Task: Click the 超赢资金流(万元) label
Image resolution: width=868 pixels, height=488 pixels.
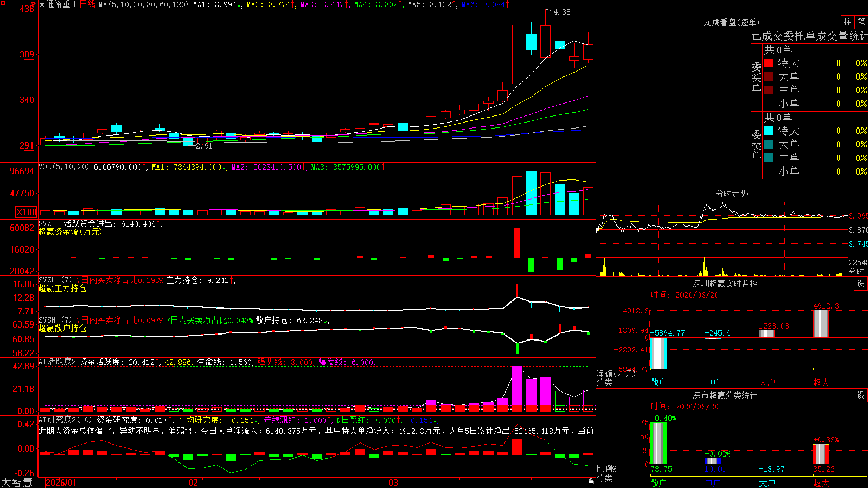Action: (70, 232)
